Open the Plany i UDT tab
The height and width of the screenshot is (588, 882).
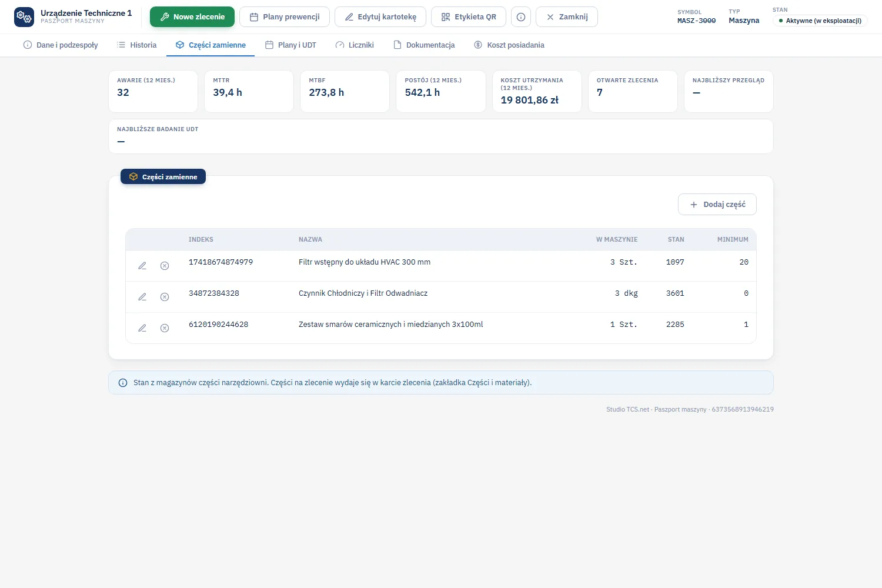coord(290,45)
